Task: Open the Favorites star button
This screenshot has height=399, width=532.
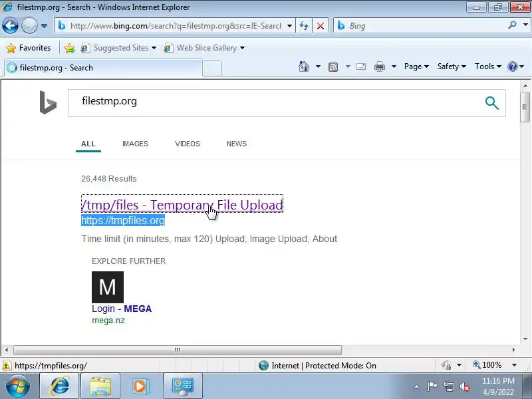Action: (29, 48)
